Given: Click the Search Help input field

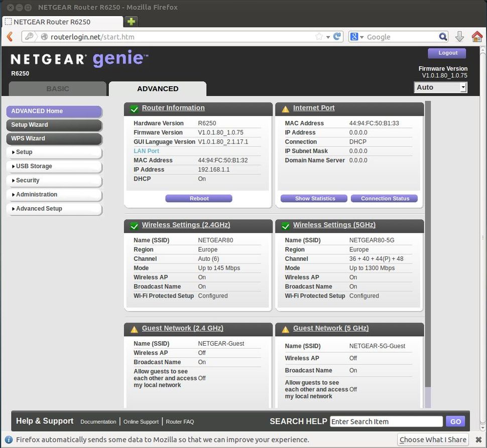Looking at the screenshot, I should click(x=386, y=421).
